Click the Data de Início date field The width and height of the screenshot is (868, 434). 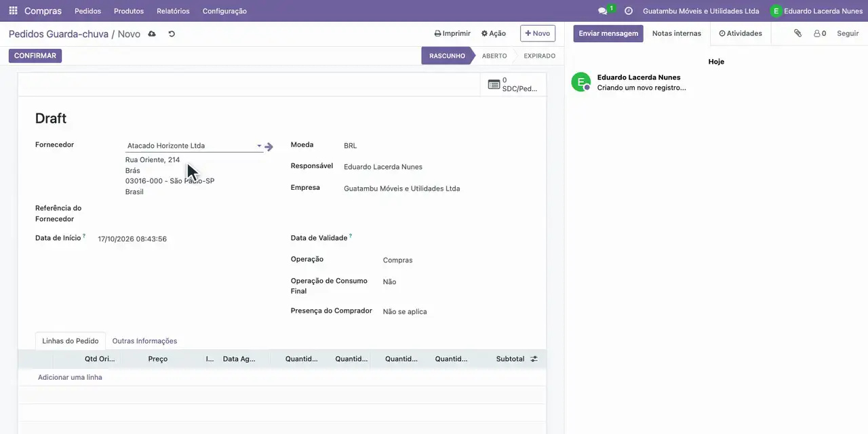coord(132,239)
